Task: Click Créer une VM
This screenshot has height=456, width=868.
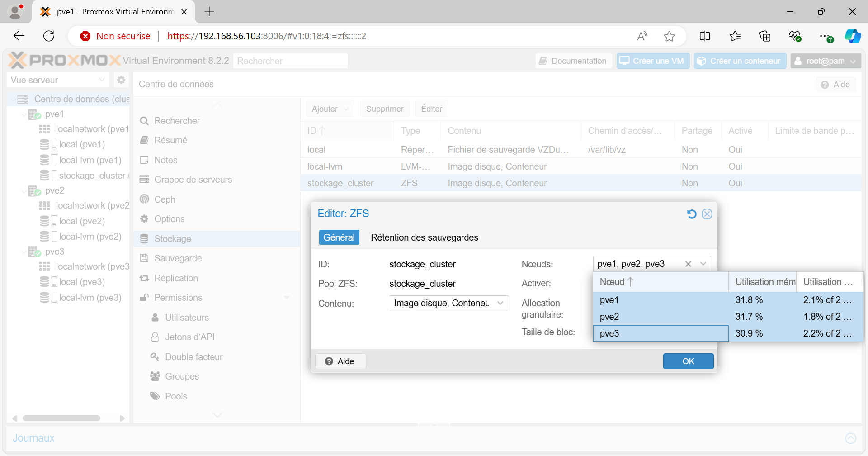Action: pos(653,61)
